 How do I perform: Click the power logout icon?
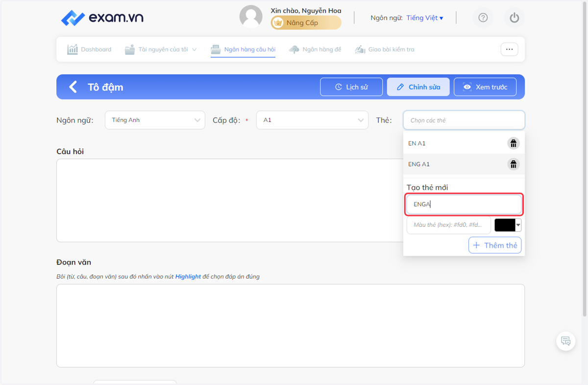coord(514,18)
